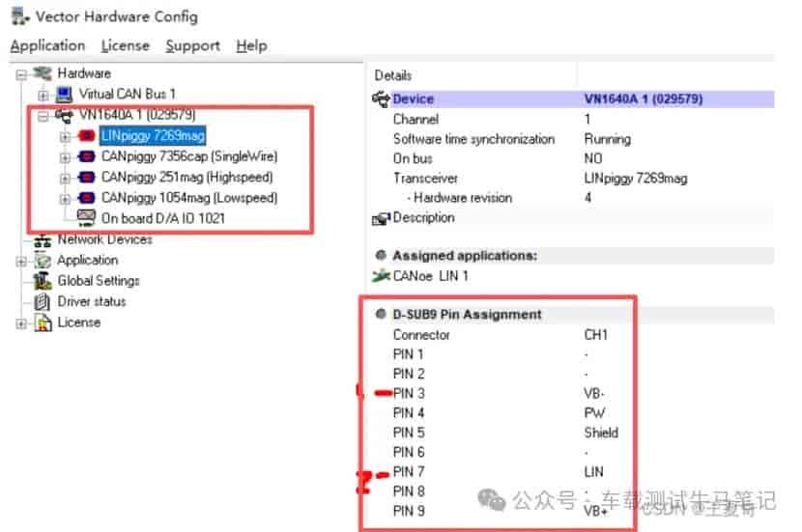802x532 pixels.
Task: Click the Description row label
Action: pyautogui.click(x=423, y=217)
